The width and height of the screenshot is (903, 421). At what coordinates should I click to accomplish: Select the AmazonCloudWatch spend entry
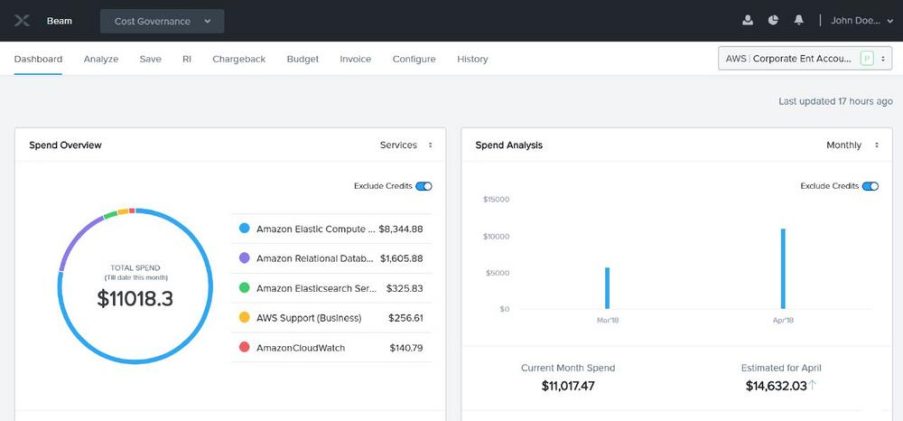click(x=332, y=348)
